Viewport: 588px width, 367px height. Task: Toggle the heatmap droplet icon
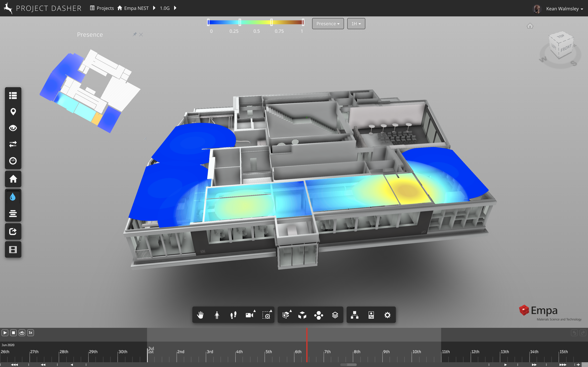coord(13,197)
